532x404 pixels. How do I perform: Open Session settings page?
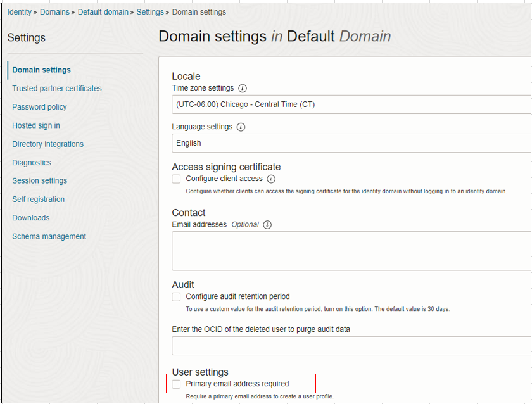tap(40, 181)
